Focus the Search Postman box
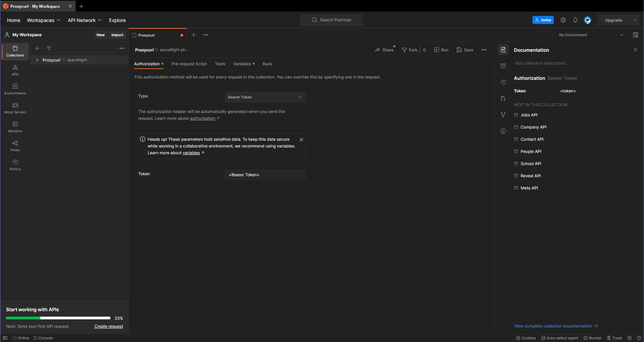This screenshot has height=342, width=644. [x=331, y=20]
